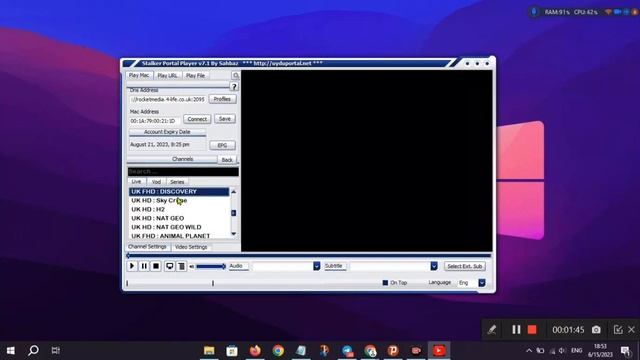Click the recorder pen annotation icon

point(492,329)
